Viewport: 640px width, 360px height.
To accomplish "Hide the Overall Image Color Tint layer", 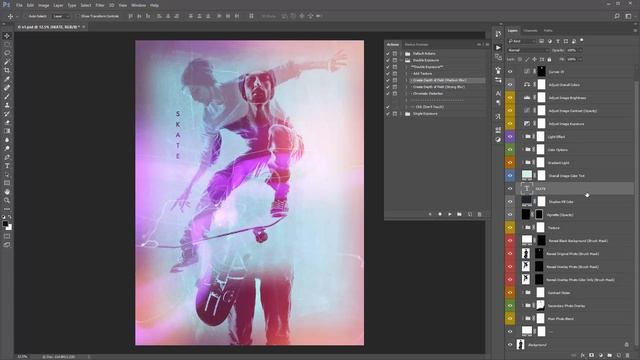I will [x=510, y=176].
